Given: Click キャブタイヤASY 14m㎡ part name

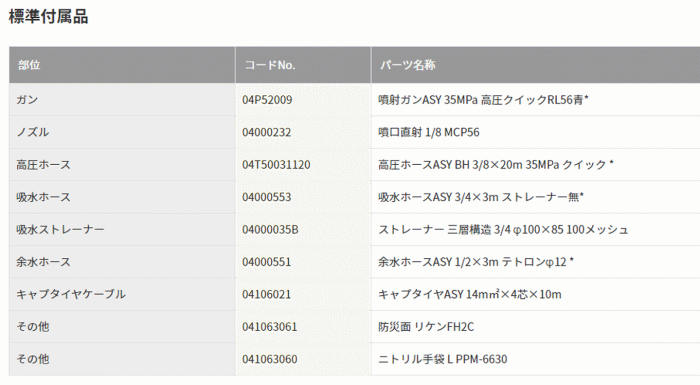Looking at the screenshot, I should [470, 294].
